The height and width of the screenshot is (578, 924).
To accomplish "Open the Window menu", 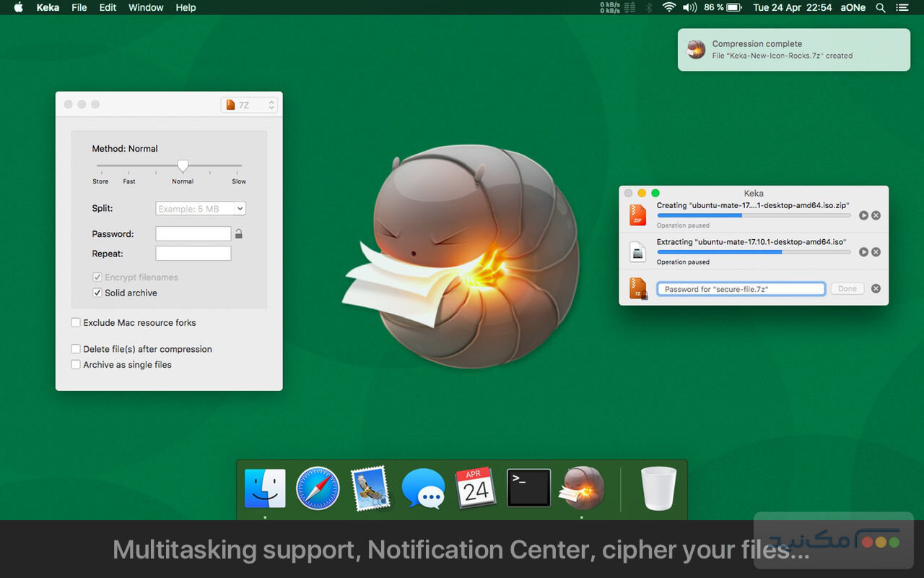I will pos(146,7).
